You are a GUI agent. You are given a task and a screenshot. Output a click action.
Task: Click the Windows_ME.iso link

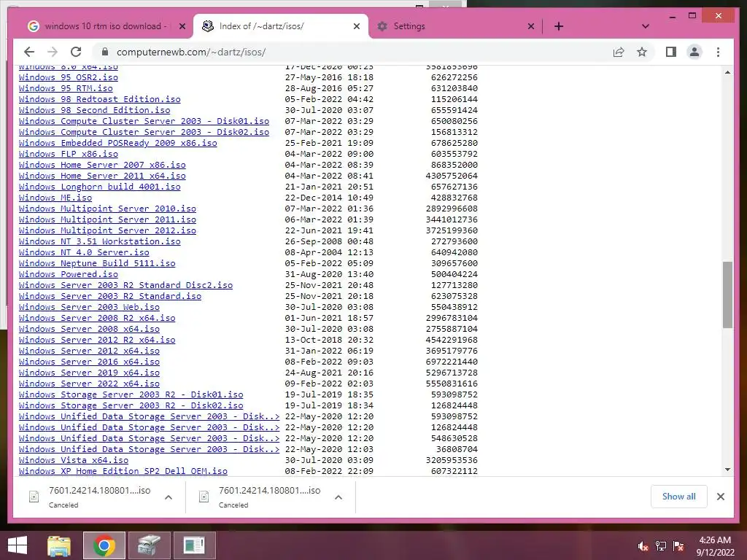tap(55, 198)
